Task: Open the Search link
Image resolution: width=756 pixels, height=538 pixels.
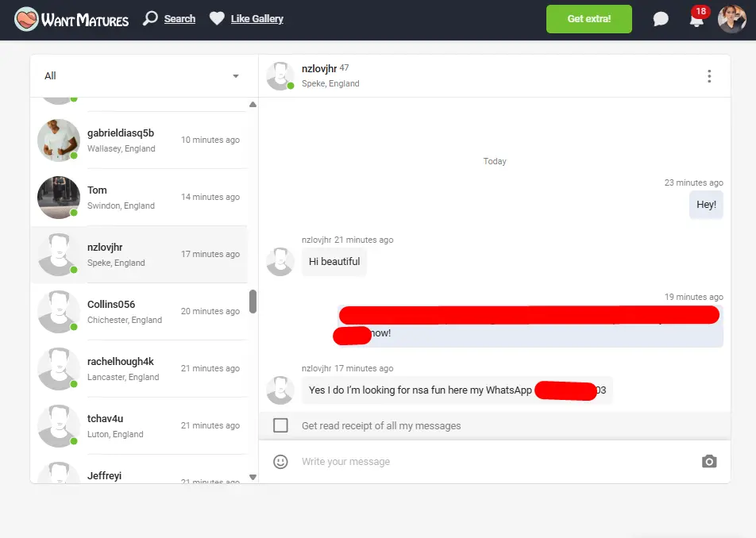Action: coord(179,19)
